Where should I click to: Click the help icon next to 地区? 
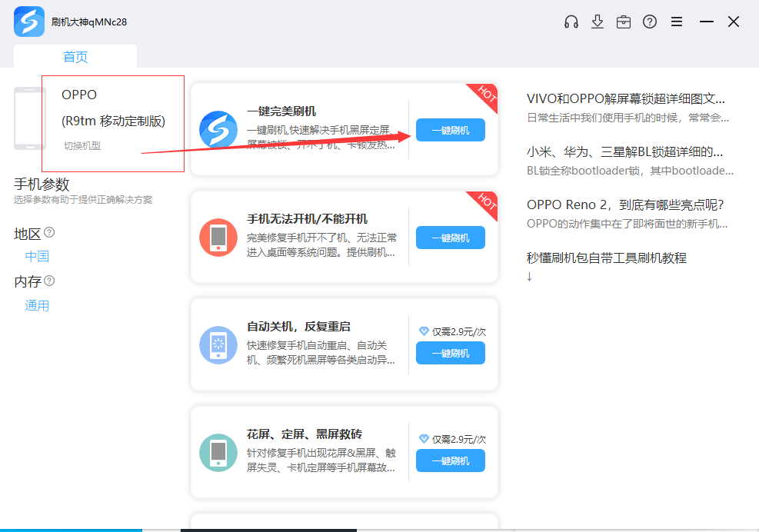click(x=49, y=232)
